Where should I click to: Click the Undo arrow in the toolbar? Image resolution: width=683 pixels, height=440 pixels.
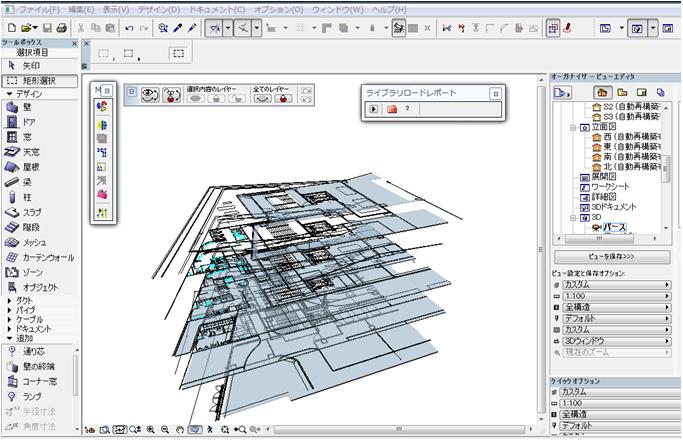(x=130, y=29)
